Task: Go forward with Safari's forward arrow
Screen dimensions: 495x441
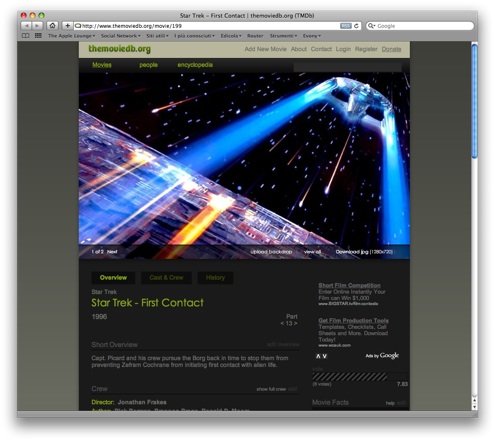Action: point(37,26)
